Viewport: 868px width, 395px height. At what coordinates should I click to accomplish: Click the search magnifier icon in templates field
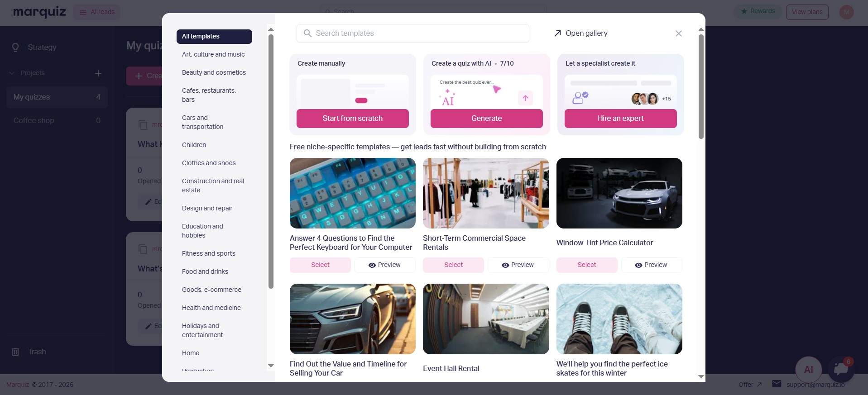pyautogui.click(x=307, y=33)
